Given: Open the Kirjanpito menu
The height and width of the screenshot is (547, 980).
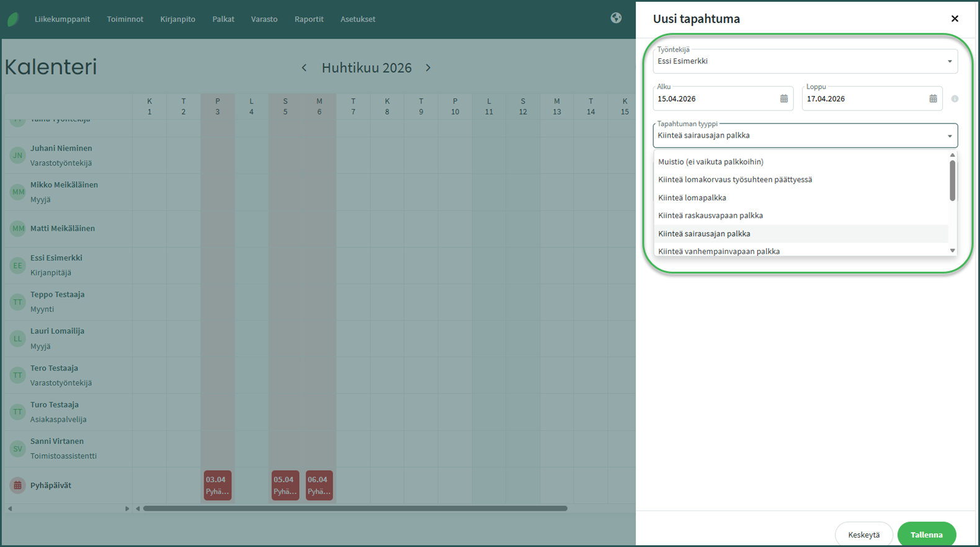Looking at the screenshot, I should click(x=177, y=19).
